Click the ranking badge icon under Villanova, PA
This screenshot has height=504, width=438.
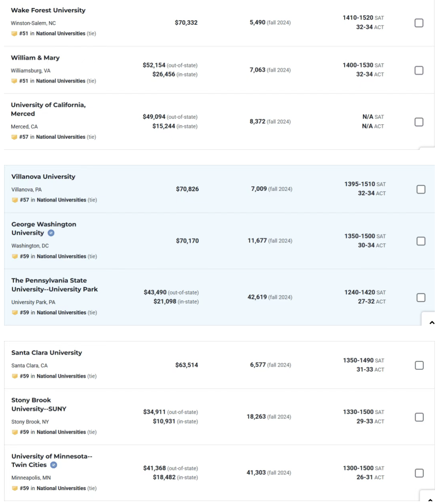[15, 200]
